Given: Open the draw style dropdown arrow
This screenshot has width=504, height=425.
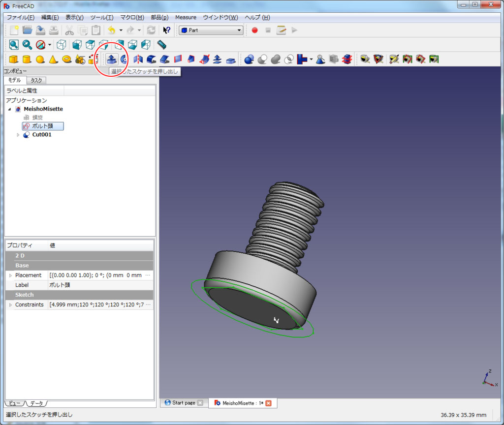Looking at the screenshot, I should 50,45.
